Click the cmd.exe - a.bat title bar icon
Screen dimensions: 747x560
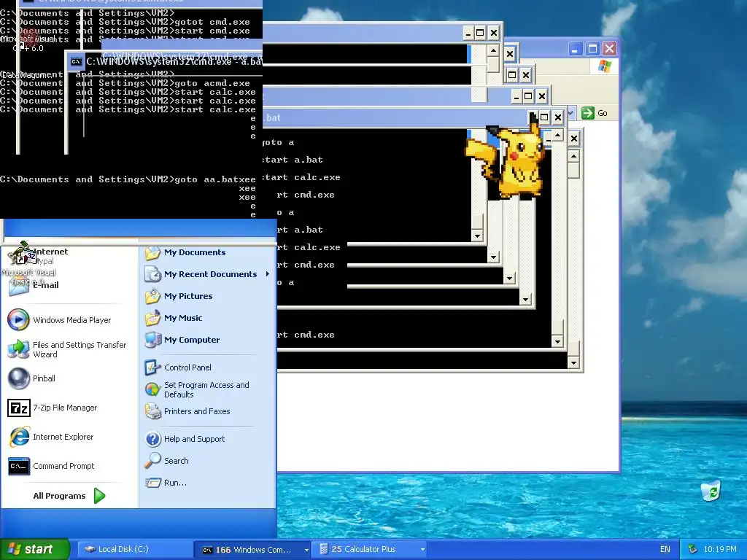click(x=76, y=61)
